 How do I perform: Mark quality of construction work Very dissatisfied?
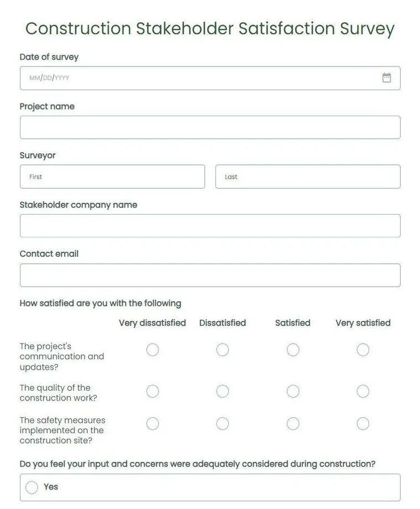pyautogui.click(x=153, y=391)
